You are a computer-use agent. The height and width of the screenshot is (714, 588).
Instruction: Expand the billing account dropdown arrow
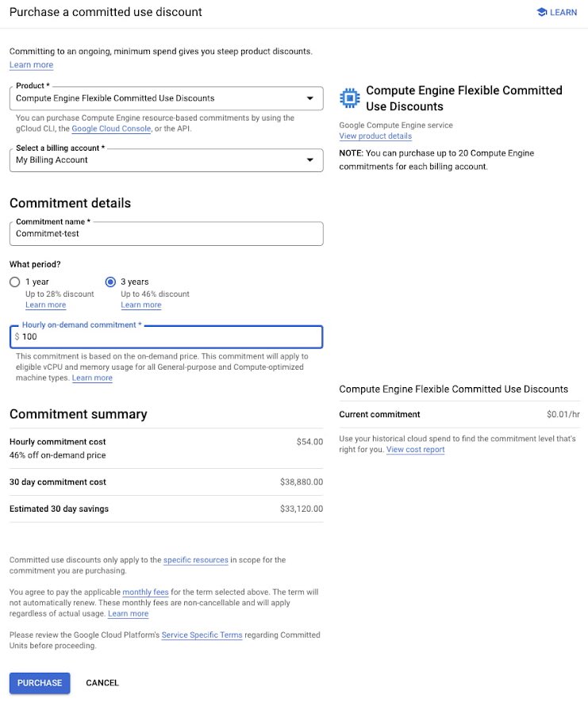(310, 159)
